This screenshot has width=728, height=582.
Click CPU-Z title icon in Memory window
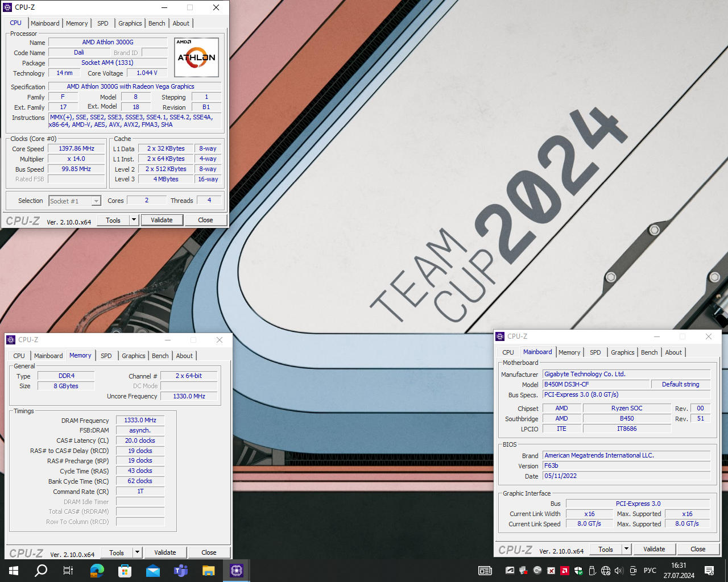pyautogui.click(x=11, y=340)
